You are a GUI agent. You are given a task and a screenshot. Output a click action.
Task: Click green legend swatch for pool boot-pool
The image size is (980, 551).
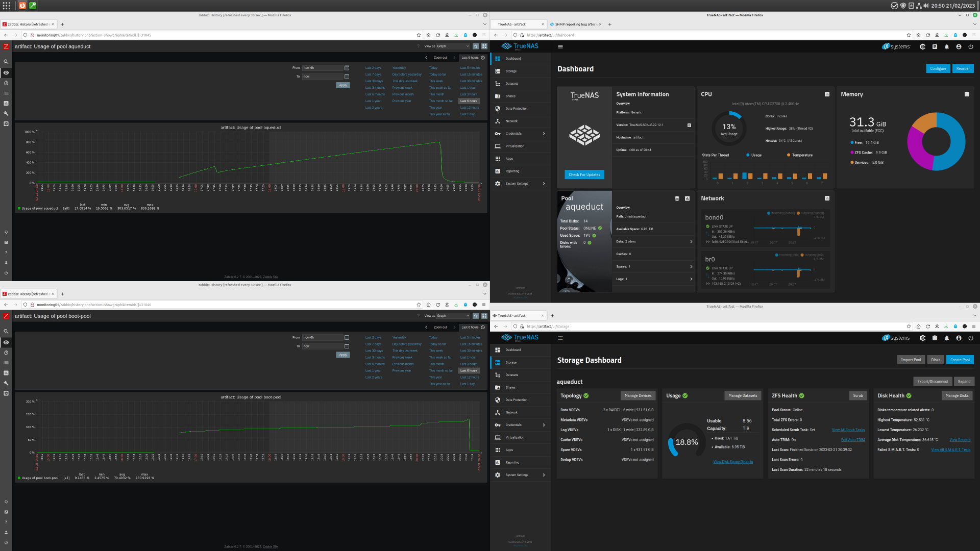(19, 479)
